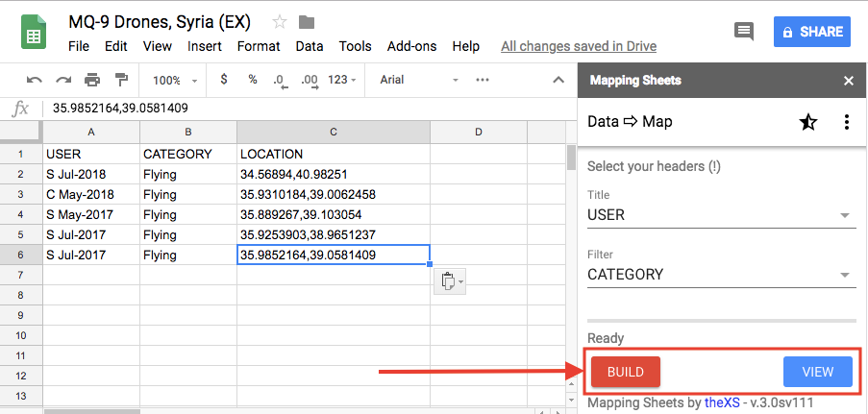Open the comments history icon
The width and height of the screenshot is (868, 414).
pos(744,32)
